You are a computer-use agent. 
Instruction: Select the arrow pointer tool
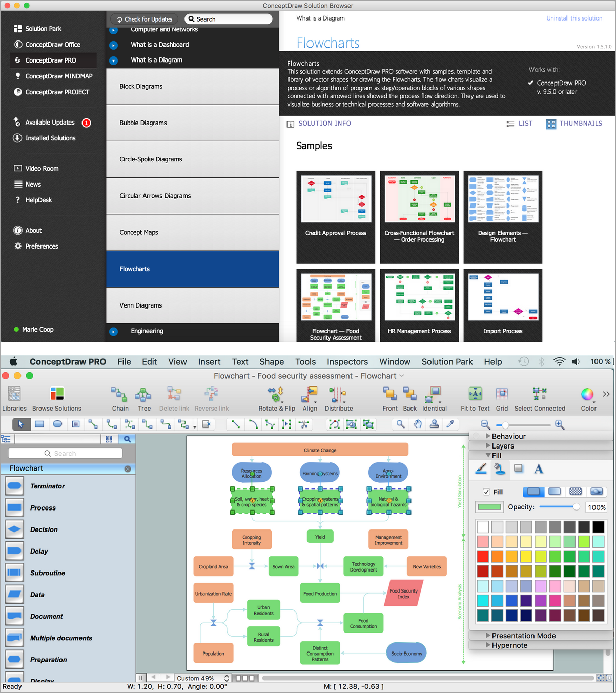pos(21,424)
